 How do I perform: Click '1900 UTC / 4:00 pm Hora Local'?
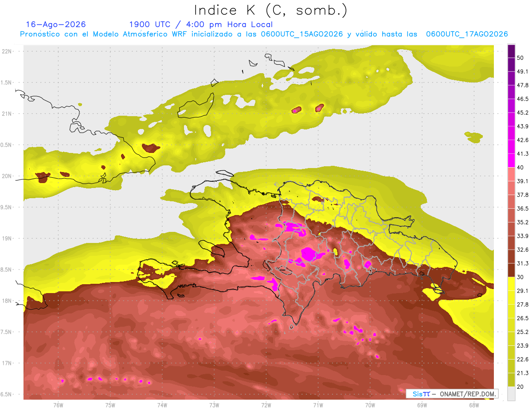(x=201, y=24)
